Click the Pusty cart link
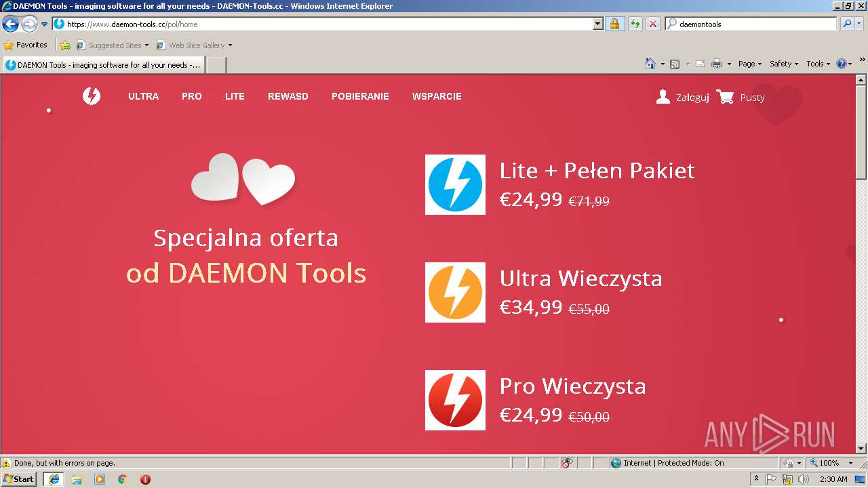868x488 pixels. pos(752,98)
